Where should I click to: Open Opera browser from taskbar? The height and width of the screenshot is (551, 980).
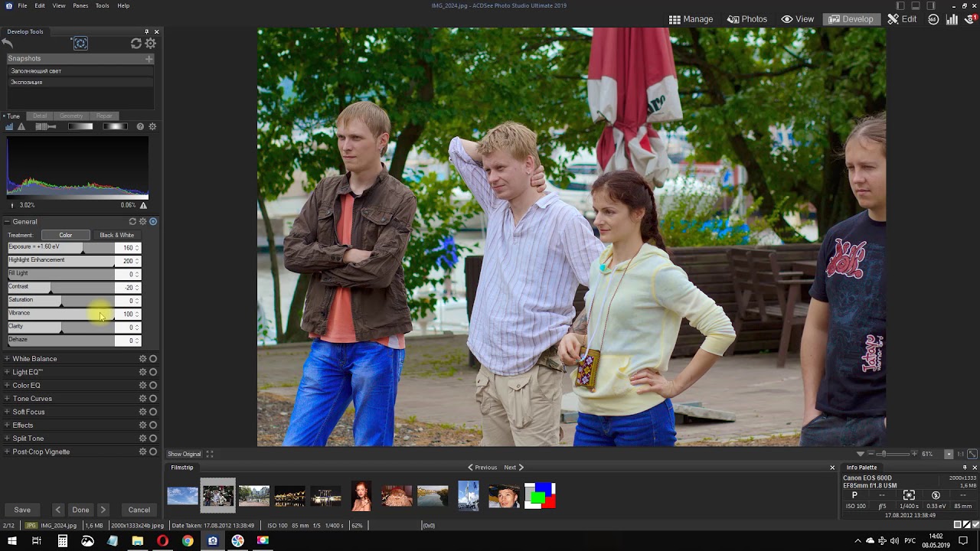[162, 541]
